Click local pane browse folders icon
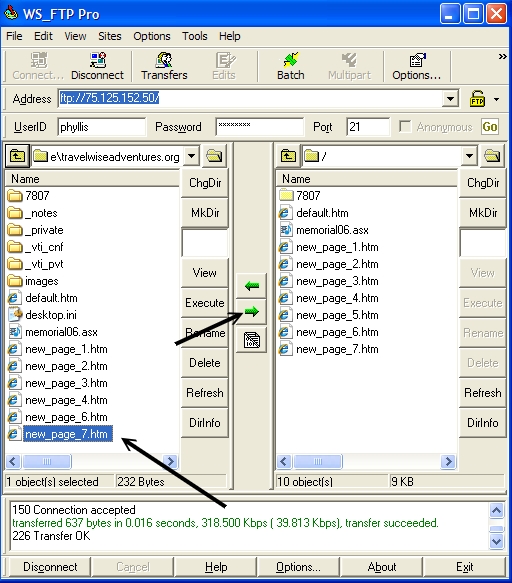Image resolution: width=512 pixels, height=583 pixels. (214, 156)
